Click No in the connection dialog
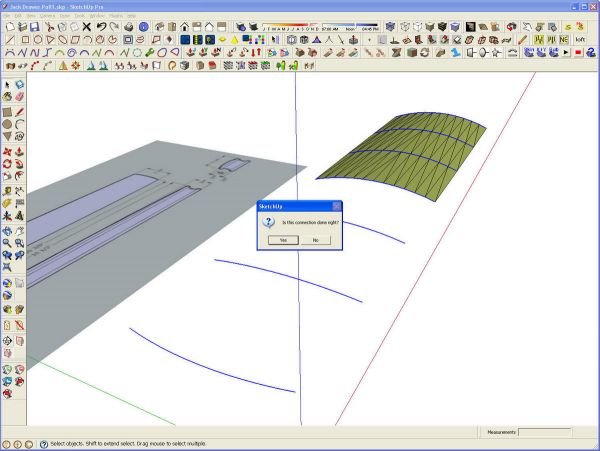This screenshot has width=600, height=451. click(x=316, y=240)
